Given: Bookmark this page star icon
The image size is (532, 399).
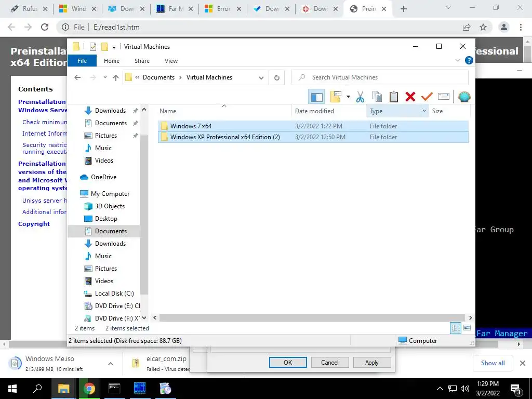Looking at the screenshot, I should pyautogui.click(x=483, y=27).
